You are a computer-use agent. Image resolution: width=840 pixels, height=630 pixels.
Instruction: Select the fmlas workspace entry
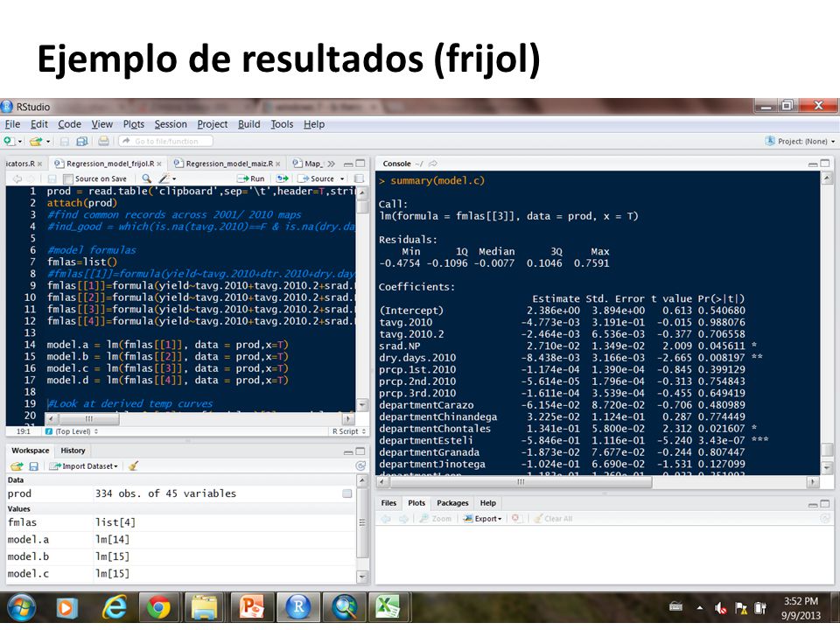point(179,522)
